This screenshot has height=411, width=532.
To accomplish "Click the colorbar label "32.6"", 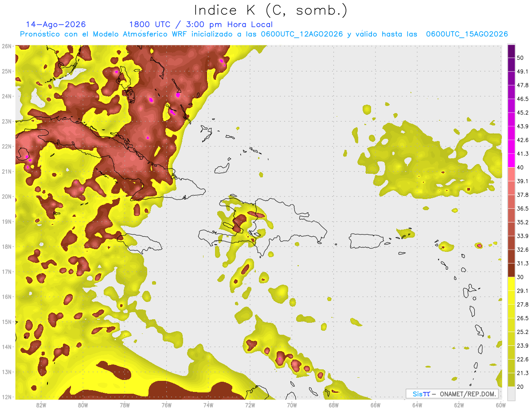I will (x=523, y=250).
